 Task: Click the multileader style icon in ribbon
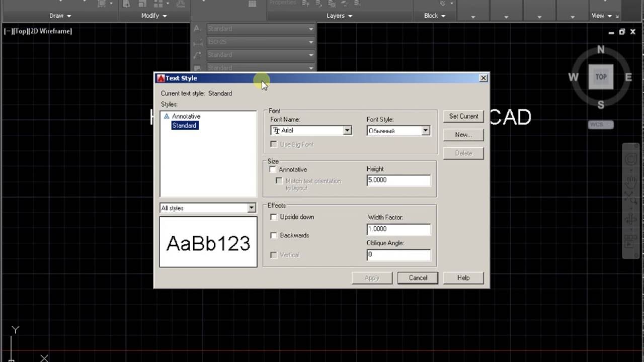[198, 55]
